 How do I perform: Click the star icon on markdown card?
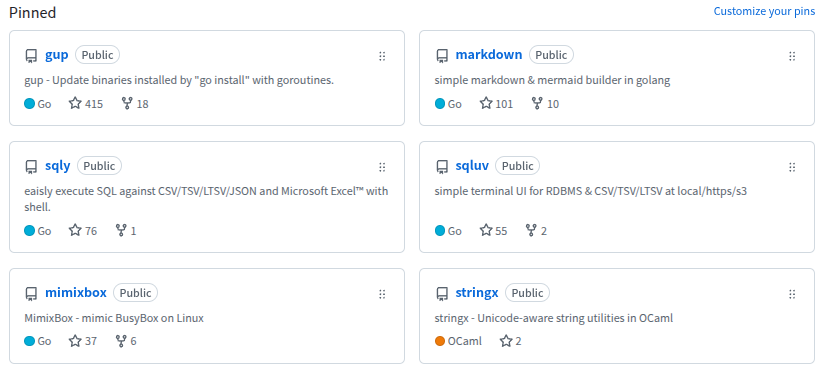point(486,103)
